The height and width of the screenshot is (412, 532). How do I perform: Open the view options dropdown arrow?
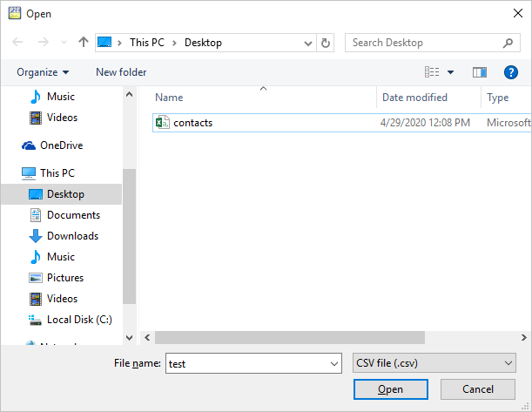[450, 72]
